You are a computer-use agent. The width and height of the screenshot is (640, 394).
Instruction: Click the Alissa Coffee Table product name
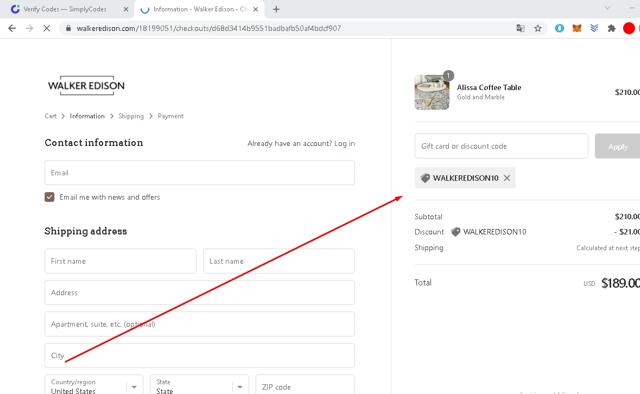489,87
